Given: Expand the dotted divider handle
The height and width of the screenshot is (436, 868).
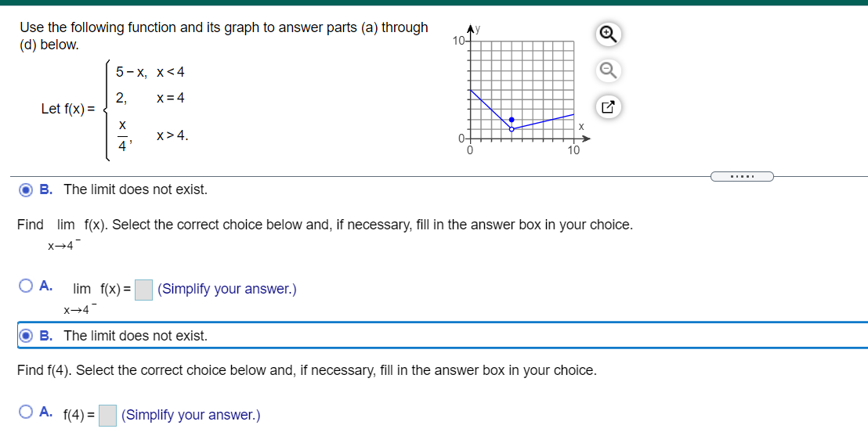Looking at the screenshot, I should [x=742, y=176].
